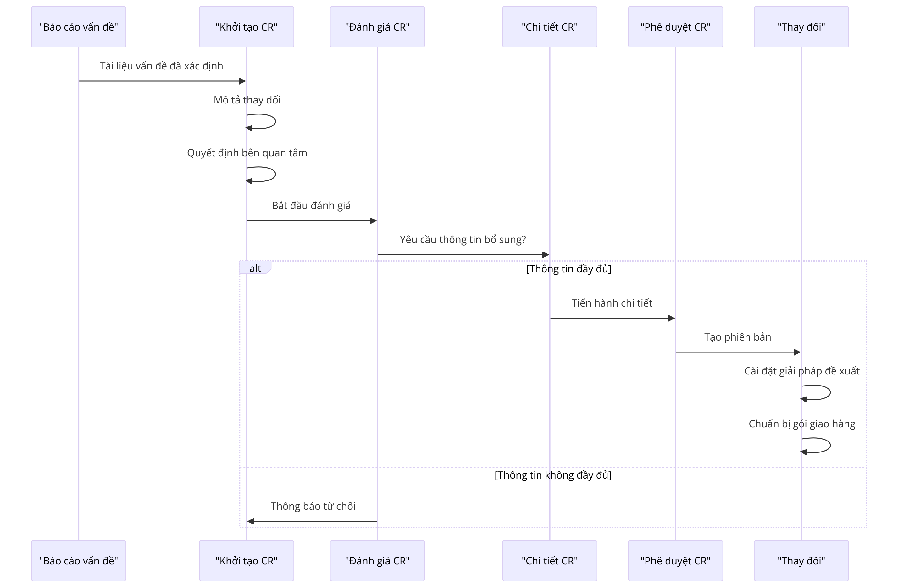This screenshot has width=898, height=588.
Task: Select the "Mô tả thay đổi" message label
Action: [247, 100]
